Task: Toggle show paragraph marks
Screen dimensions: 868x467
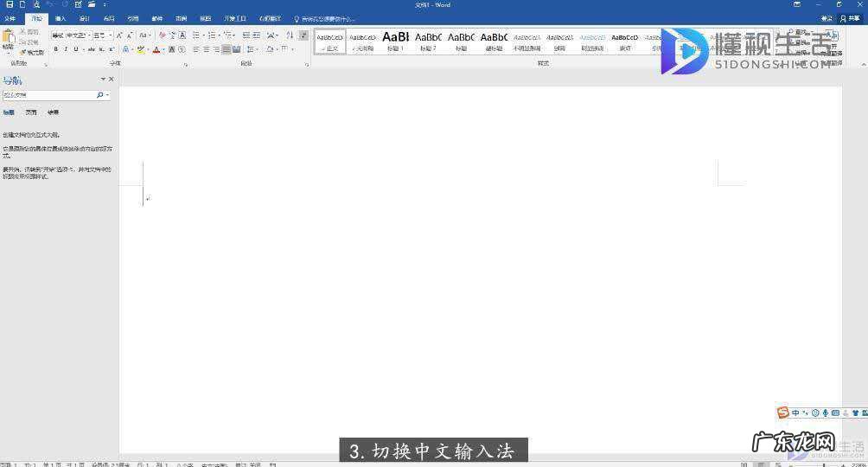Action: coord(303,35)
